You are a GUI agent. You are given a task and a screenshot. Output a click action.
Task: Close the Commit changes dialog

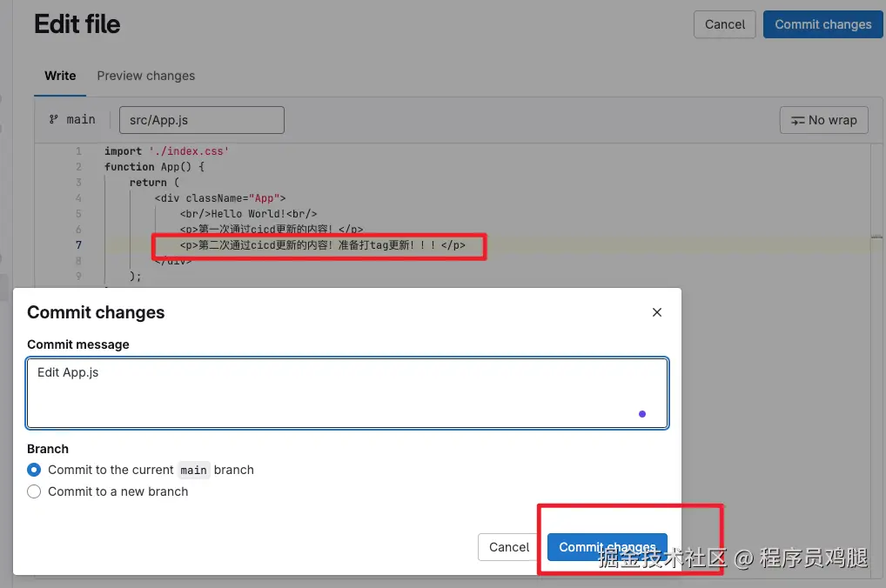pyautogui.click(x=656, y=312)
